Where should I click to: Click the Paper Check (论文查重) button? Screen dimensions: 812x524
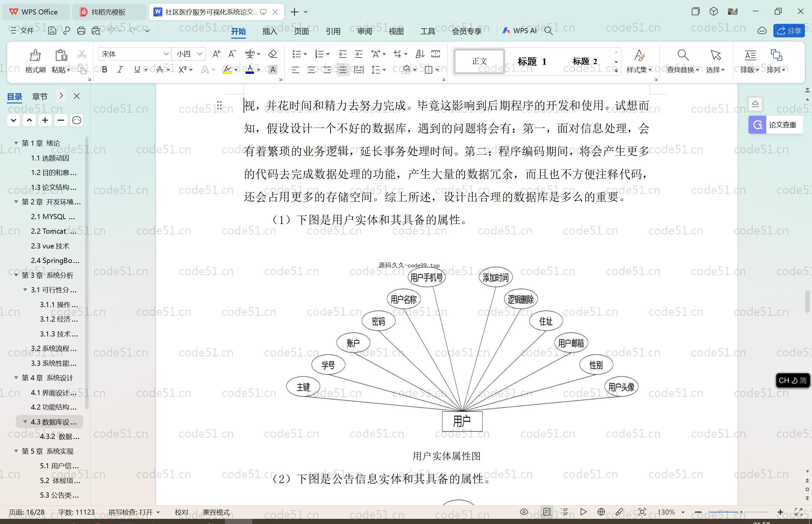[776, 125]
